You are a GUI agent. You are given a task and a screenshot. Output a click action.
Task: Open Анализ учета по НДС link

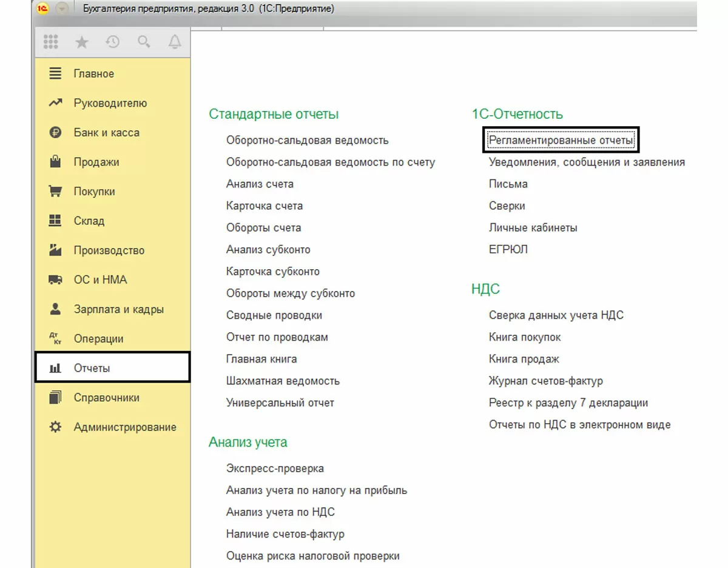pos(280,512)
